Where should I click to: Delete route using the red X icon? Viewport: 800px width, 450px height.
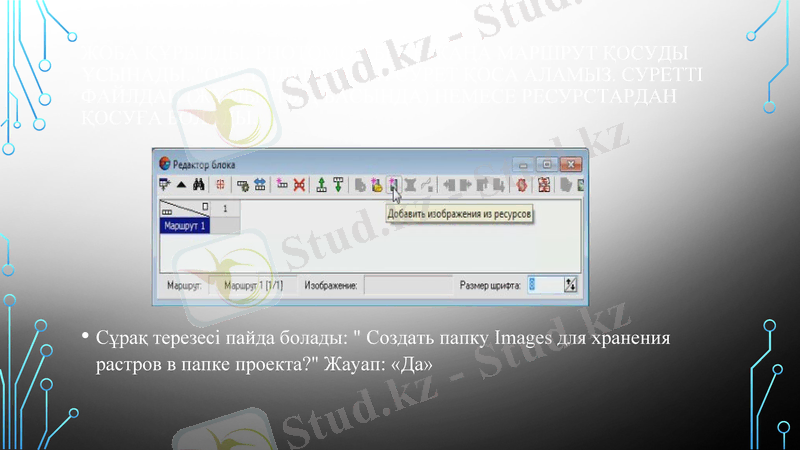[299, 185]
